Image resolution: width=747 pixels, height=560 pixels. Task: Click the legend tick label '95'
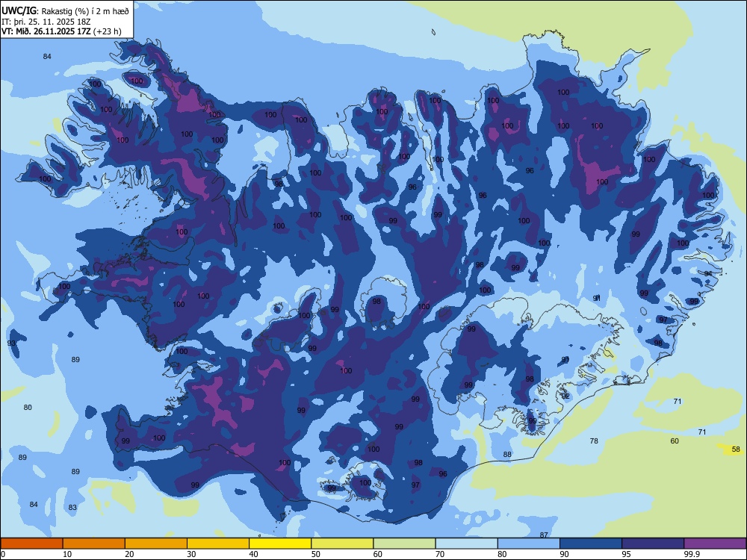[627, 554]
